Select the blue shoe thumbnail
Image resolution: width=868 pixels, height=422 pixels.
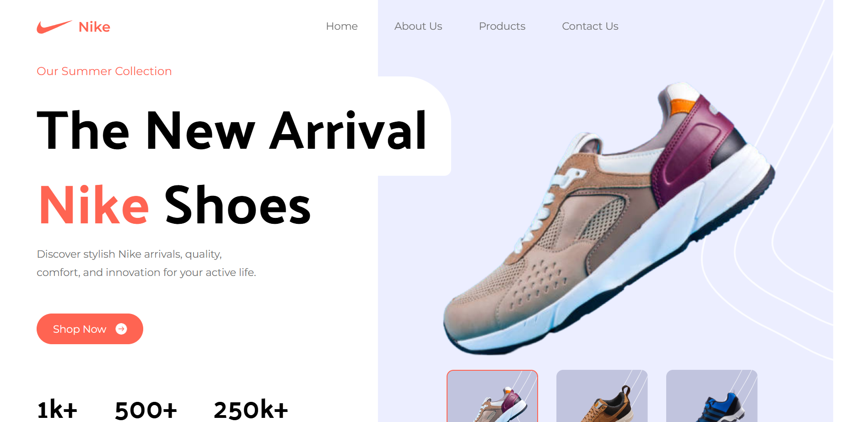click(x=712, y=396)
